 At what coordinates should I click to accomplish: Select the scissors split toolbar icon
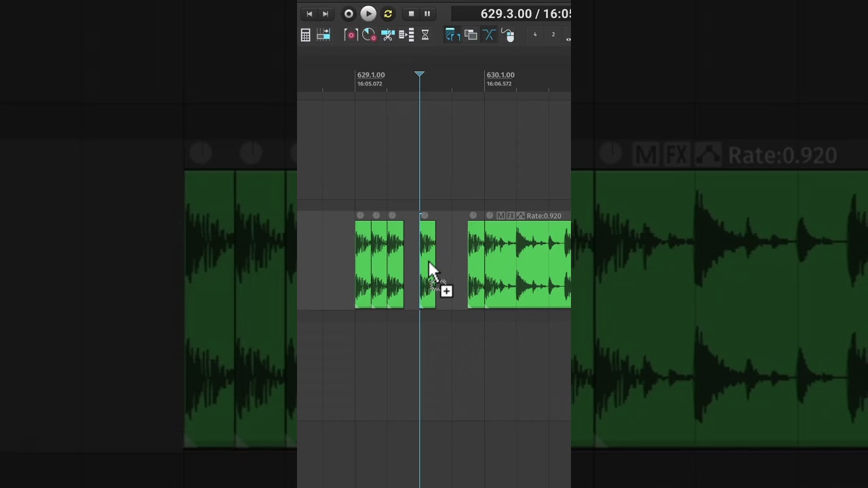pyautogui.click(x=388, y=35)
